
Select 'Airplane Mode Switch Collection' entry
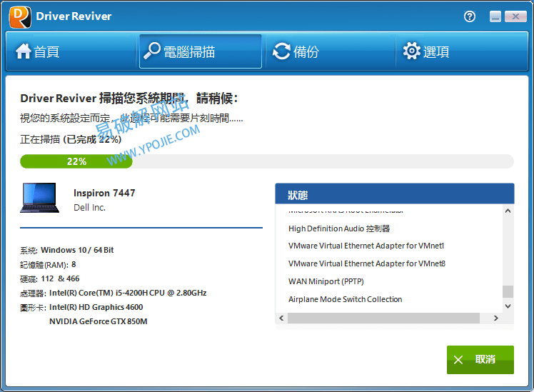346,299
